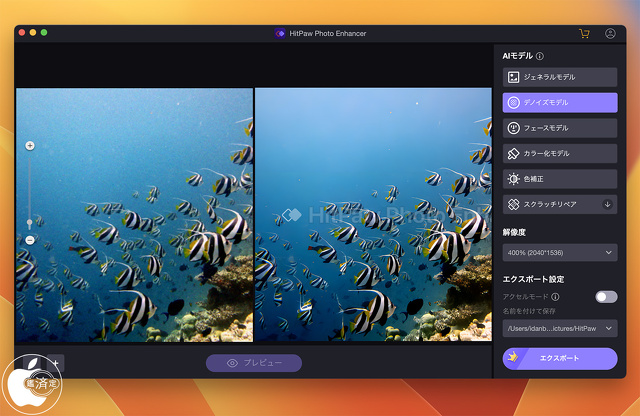Screen dimensions: 640x416
Task: Zoom in with the plus icon
Action: click(30, 146)
